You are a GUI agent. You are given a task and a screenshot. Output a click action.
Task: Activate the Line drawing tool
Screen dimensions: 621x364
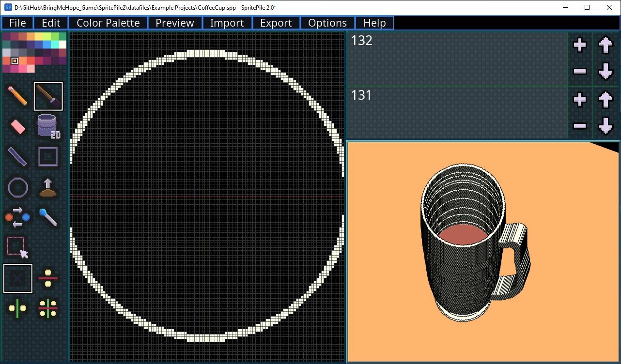click(x=17, y=157)
